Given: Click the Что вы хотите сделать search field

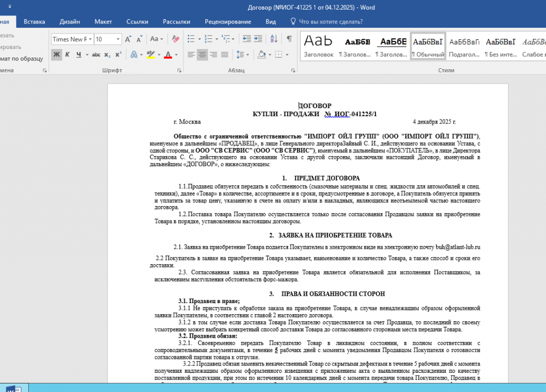Looking at the screenshot, I should 331,21.
